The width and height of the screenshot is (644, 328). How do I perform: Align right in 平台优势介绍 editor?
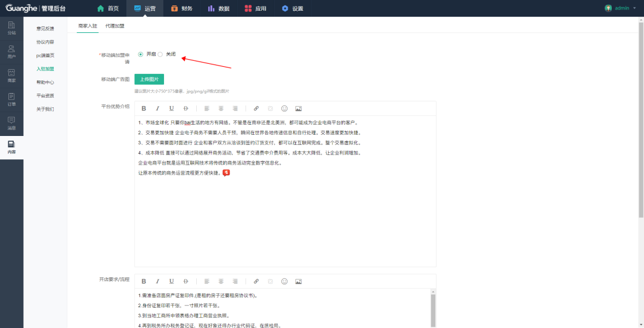coord(235,109)
